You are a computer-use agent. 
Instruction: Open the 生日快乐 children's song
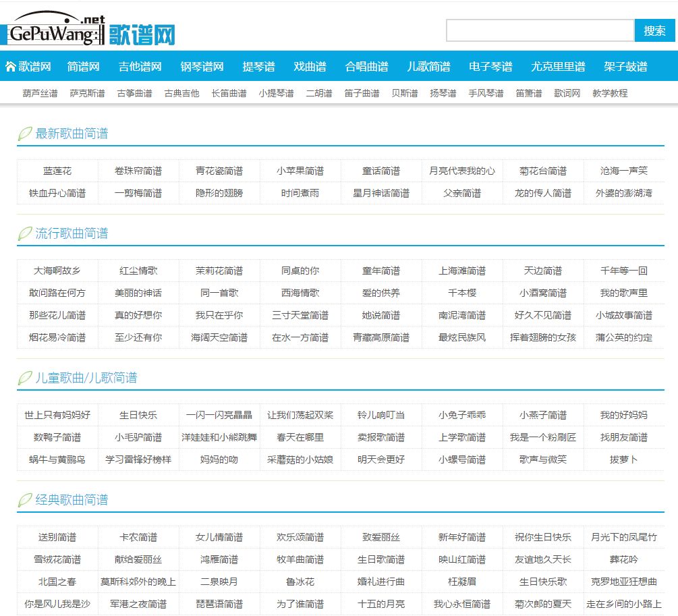tap(136, 414)
